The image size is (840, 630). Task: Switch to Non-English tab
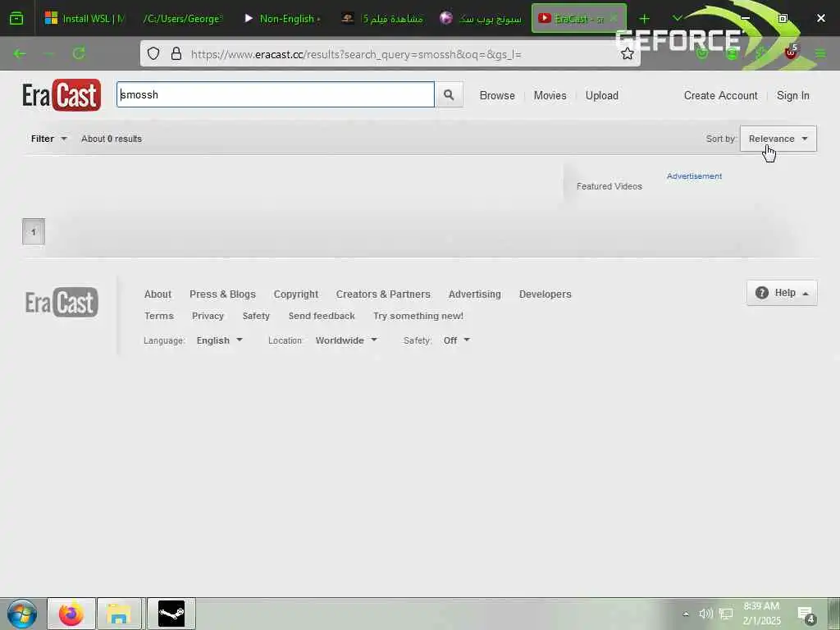(x=282, y=19)
